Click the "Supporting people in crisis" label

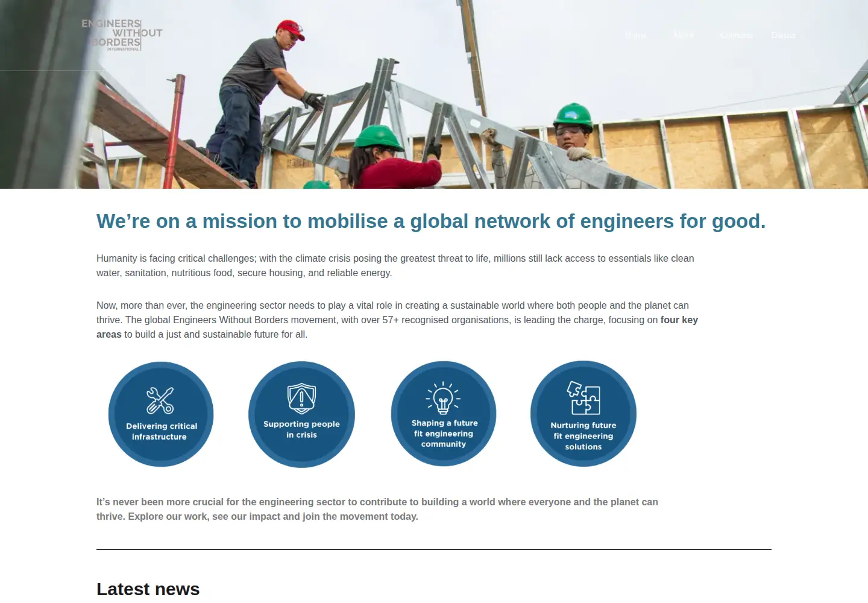[x=301, y=429]
